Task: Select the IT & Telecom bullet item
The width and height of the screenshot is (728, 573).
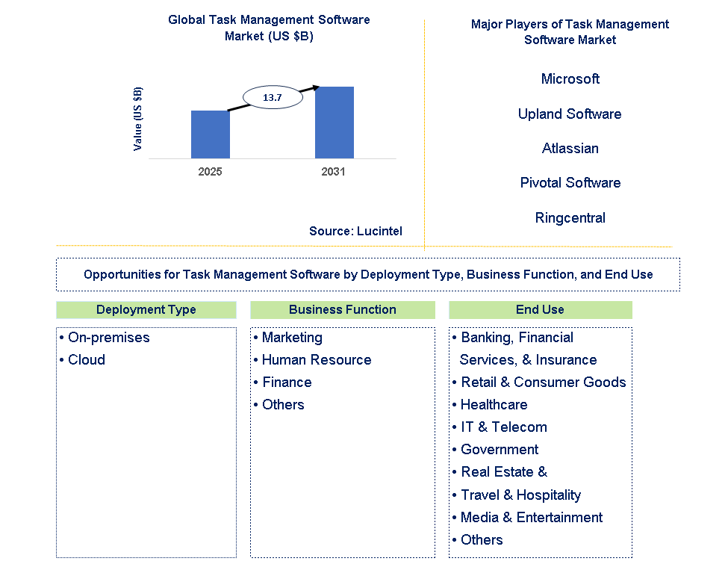Action: pos(500,427)
